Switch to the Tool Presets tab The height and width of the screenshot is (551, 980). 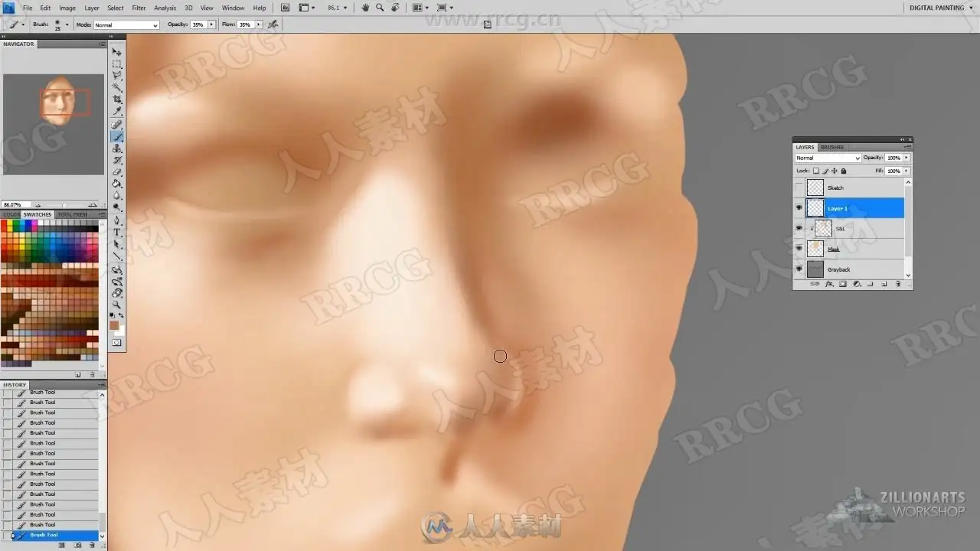[73, 214]
